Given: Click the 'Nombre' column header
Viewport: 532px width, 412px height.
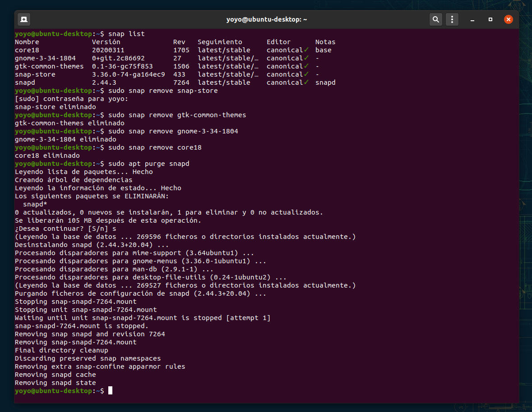Looking at the screenshot, I should pos(27,42).
